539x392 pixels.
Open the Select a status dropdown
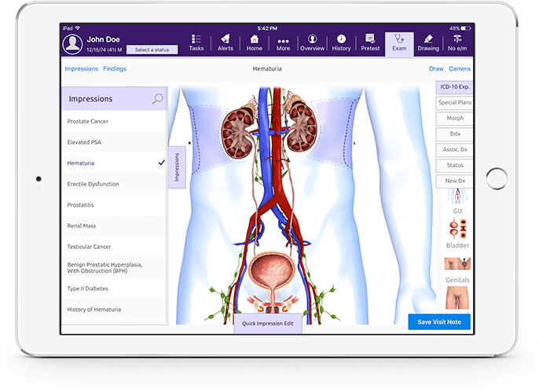153,49
